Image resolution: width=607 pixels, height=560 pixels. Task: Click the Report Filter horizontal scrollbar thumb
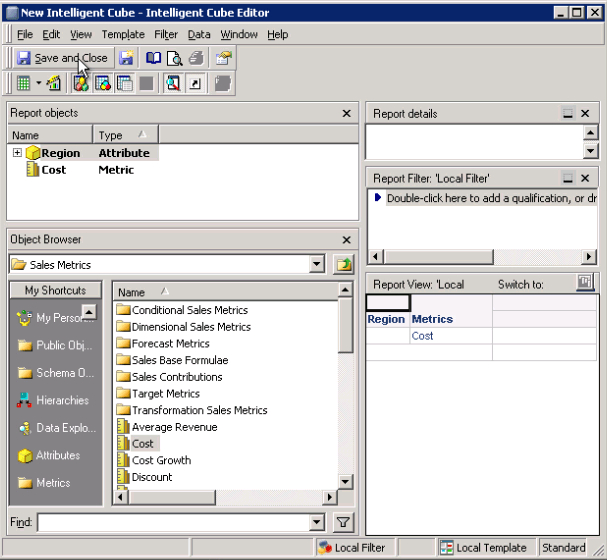point(439,257)
